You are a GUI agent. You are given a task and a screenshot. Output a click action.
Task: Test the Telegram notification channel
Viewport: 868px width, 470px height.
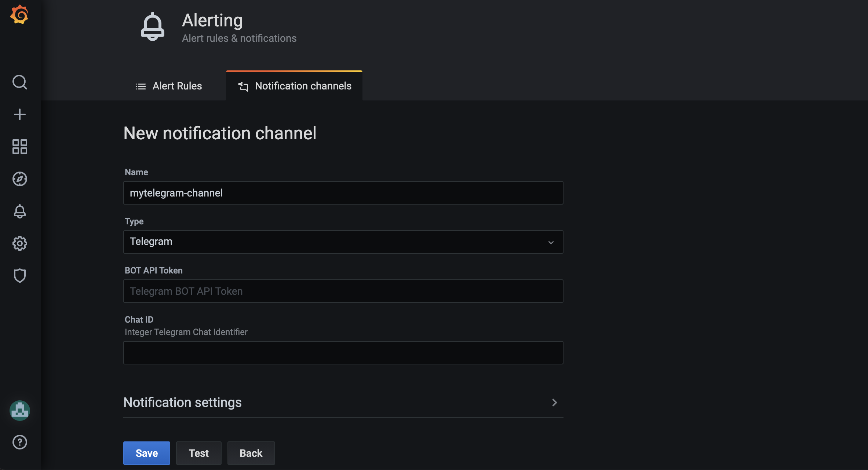tap(198, 453)
